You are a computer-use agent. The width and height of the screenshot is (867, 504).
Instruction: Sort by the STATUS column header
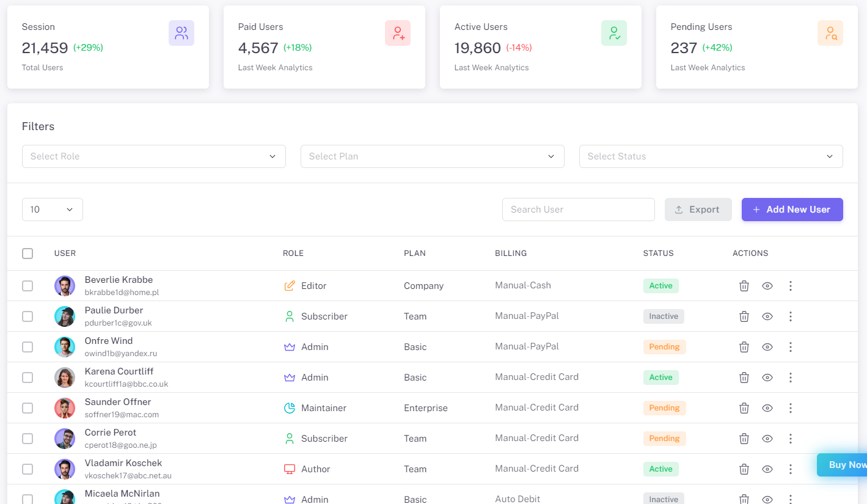coord(658,254)
